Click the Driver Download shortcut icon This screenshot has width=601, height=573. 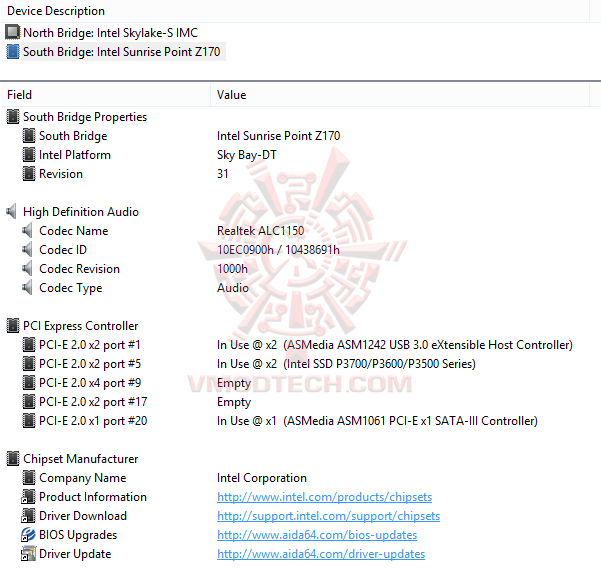(x=28, y=516)
